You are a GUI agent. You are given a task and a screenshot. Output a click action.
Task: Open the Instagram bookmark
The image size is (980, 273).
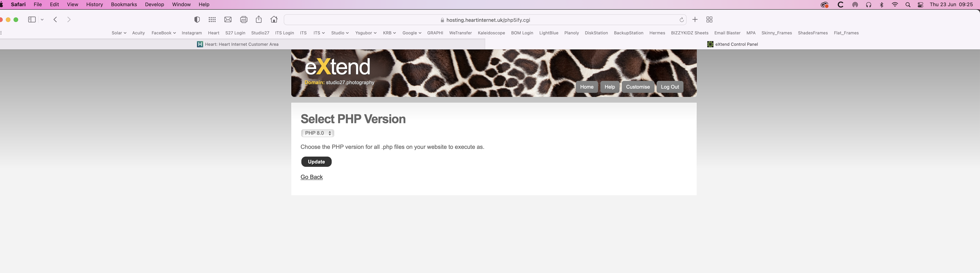192,33
